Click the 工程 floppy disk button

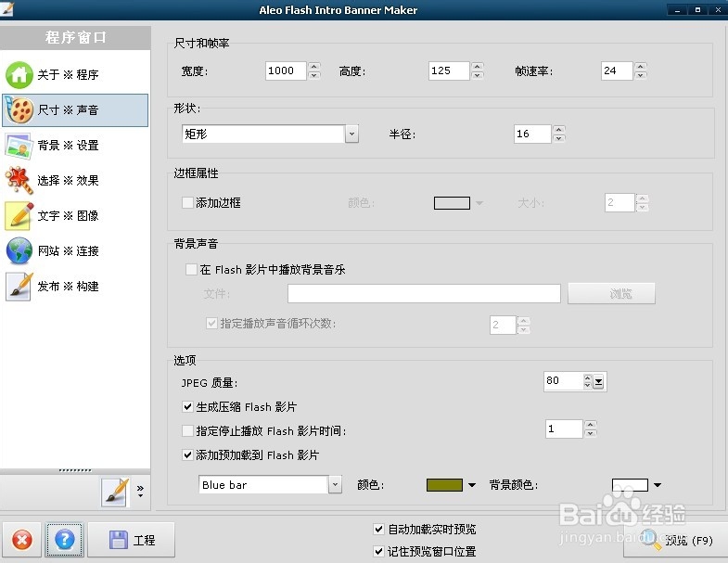132,540
